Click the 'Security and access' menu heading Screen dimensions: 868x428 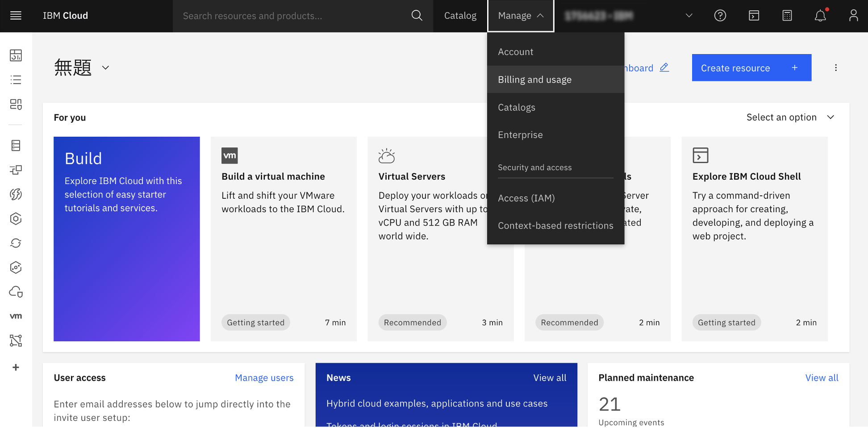click(534, 168)
